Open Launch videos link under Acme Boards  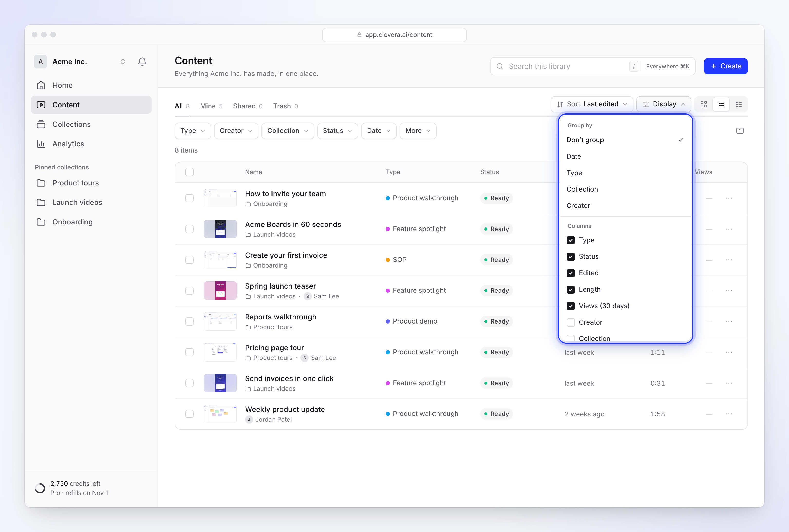coord(274,235)
